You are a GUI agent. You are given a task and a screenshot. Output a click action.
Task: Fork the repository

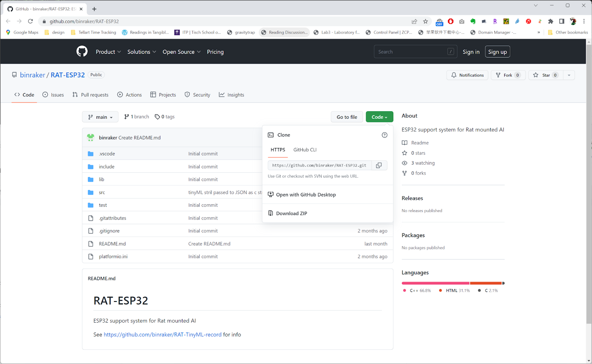coord(508,75)
